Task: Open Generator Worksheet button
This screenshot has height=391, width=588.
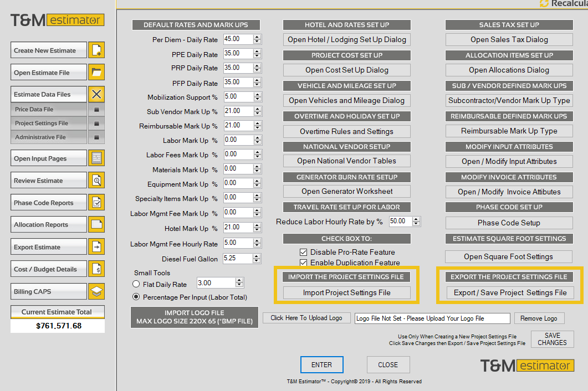Action: tap(347, 191)
